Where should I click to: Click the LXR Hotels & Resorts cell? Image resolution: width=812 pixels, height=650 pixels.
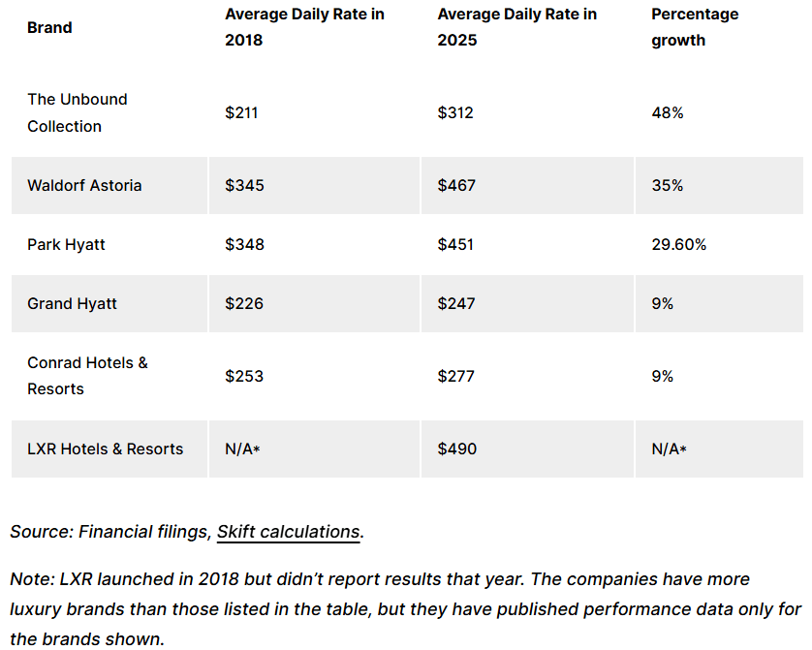pyautogui.click(x=105, y=449)
